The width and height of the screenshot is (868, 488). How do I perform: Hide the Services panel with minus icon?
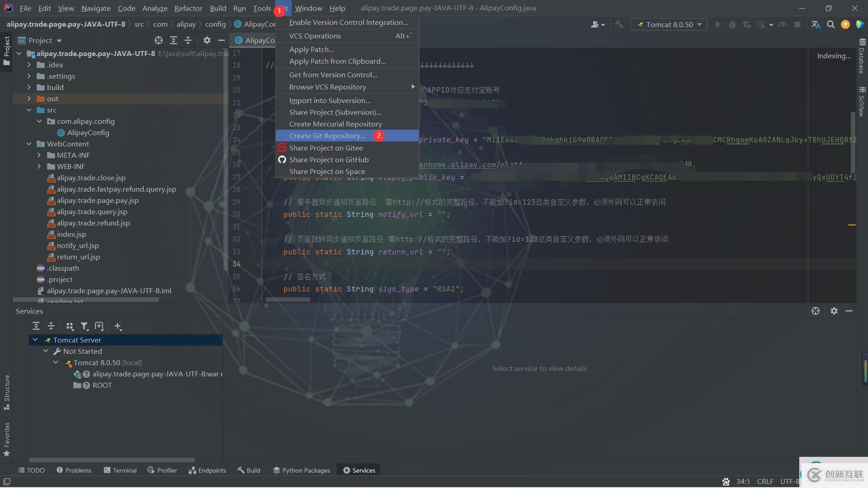point(849,311)
